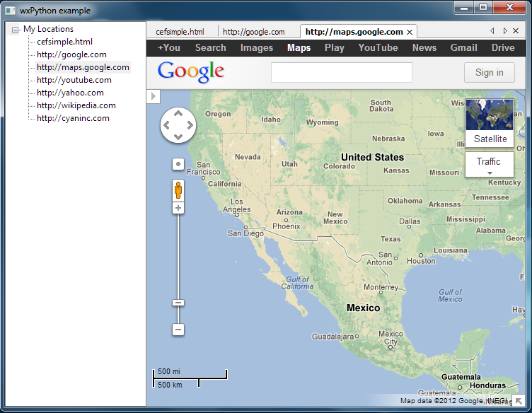Image resolution: width=532 pixels, height=413 pixels.
Task: Click the map pan navigation control
Action: pyautogui.click(x=178, y=125)
